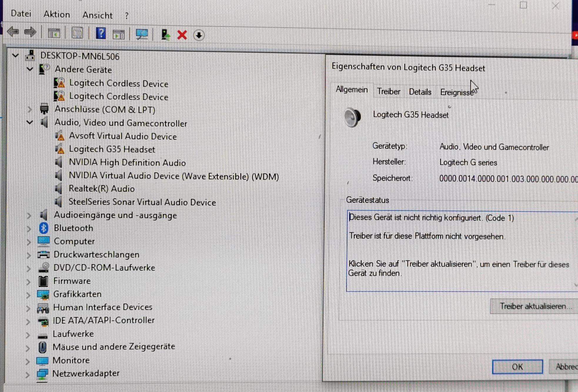The width and height of the screenshot is (578, 392).
Task: Click the Bluetooth category icon
Action: (x=44, y=228)
